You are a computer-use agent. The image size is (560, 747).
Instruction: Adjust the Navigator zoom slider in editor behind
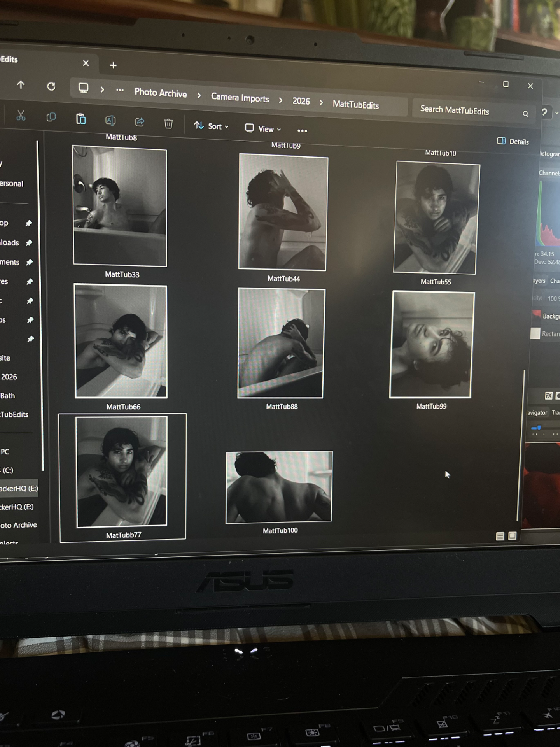pos(539,428)
